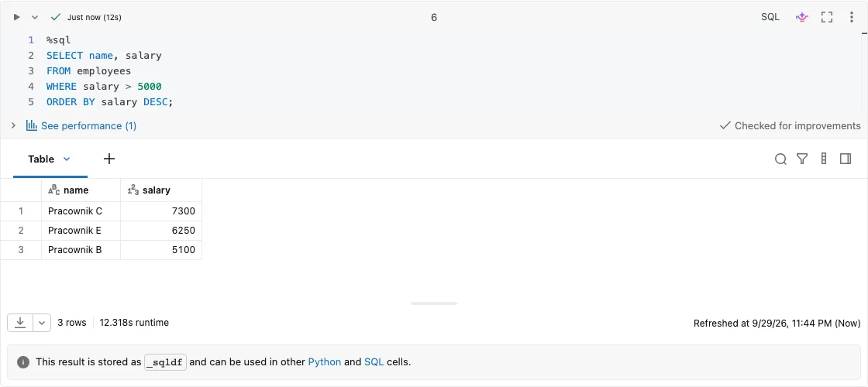Place cursor on ORDER BY salary DESC line

pyautogui.click(x=109, y=101)
